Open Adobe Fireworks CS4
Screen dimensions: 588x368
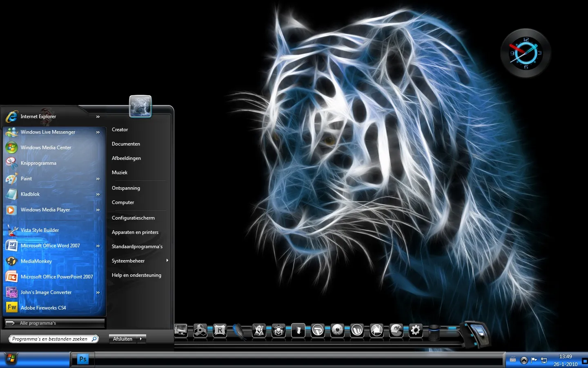click(53, 308)
